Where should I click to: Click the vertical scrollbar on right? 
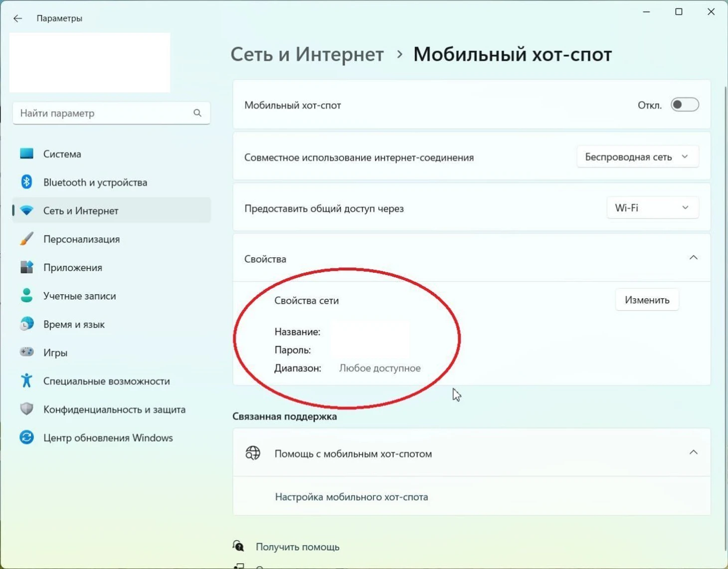click(725, 319)
